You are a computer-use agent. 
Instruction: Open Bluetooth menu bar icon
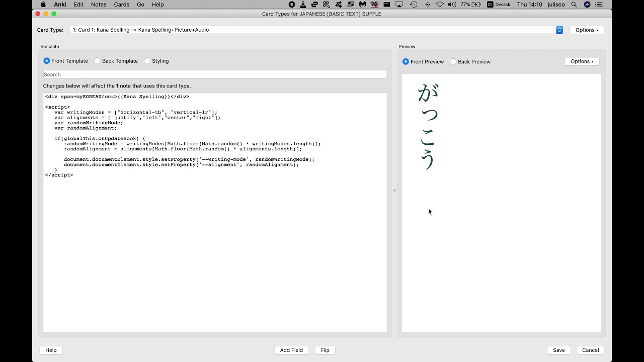coord(427,5)
